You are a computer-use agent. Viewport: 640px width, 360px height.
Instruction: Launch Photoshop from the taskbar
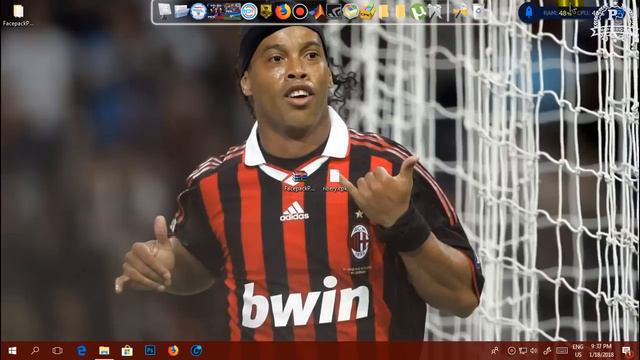150,351
